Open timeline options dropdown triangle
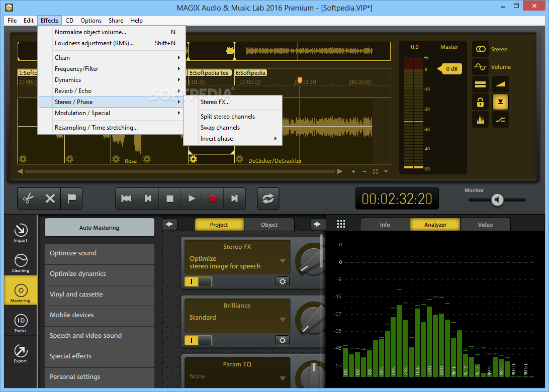Screen dimensions: 549x392 click(386, 171)
